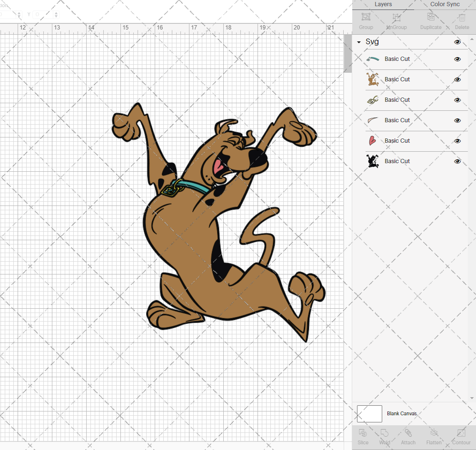Select the black silhouette layer thumbnail
The width and height of the screenshot is (476, 450).
[373, 161]
